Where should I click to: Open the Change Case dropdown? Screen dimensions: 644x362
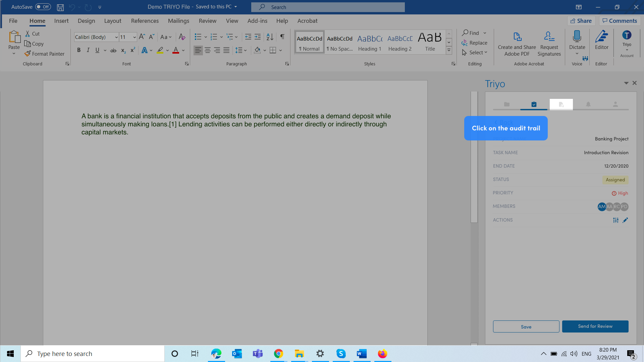[x=166, y=37]
